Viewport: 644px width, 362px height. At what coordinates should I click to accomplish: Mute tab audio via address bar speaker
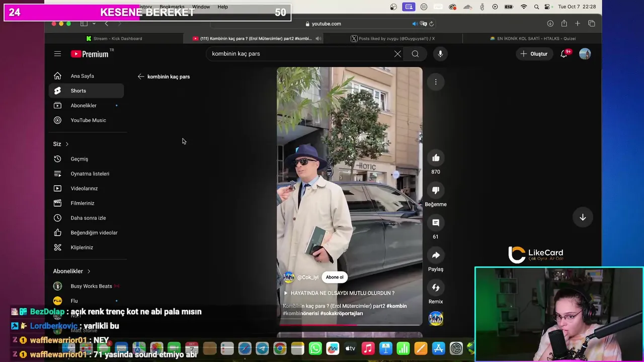[x=415, y=24]
